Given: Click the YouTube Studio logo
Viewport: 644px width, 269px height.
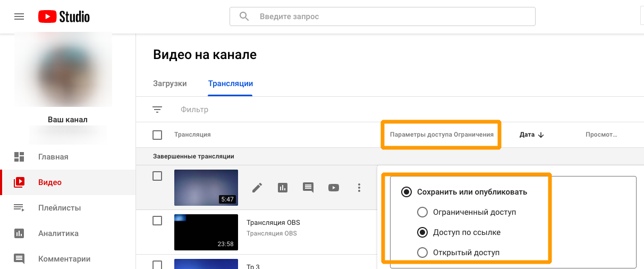Looking at the screenshot, I should coord(64,16).
